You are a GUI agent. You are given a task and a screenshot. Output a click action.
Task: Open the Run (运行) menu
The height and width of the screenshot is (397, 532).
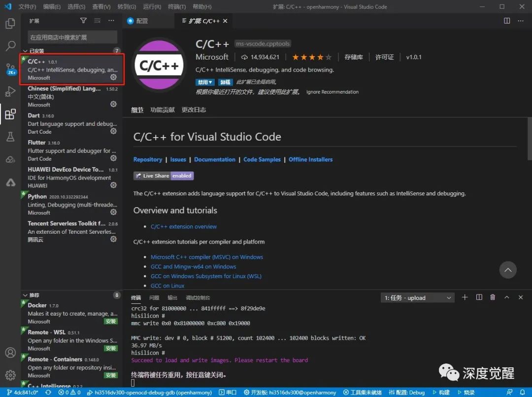pyautogui.click(x=152, y=7)
